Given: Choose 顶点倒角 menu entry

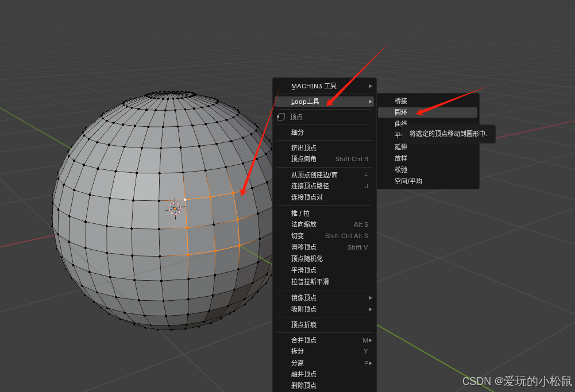Looking at the screenshot, I should point(324,159).
